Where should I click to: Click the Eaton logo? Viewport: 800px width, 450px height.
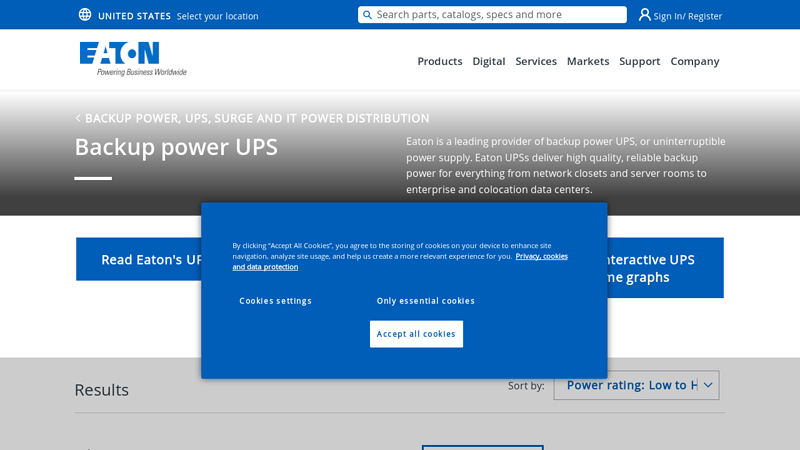pos(133,59)
